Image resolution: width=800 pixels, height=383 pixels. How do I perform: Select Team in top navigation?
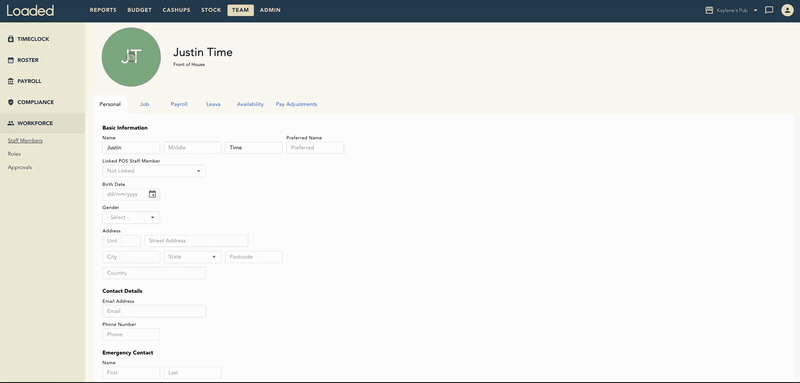[x=240, y=10]
